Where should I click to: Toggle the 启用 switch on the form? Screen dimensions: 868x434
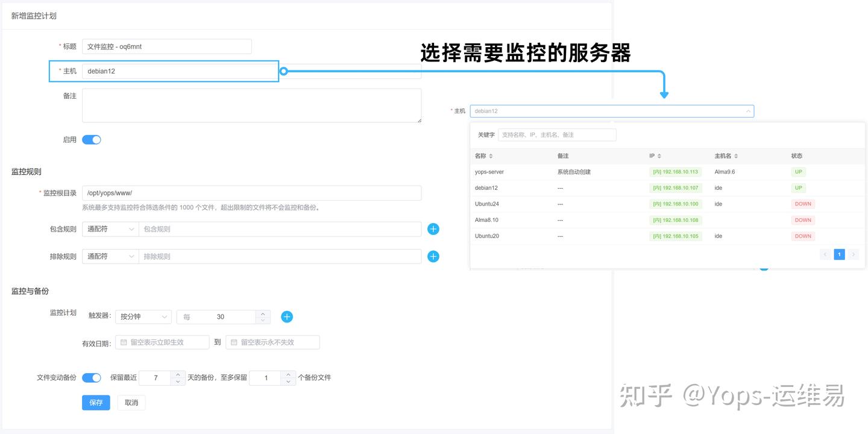click(x=91, y=139)
